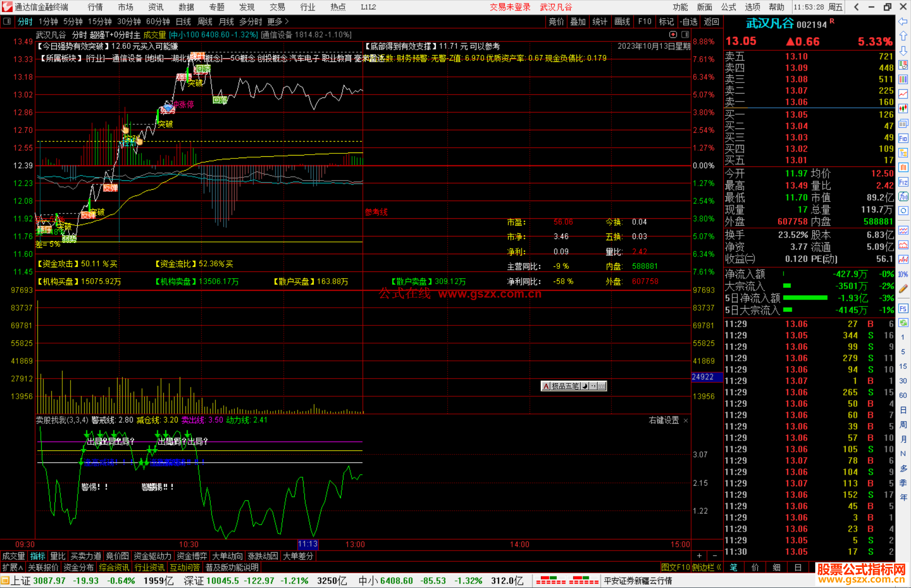Click the pencil drawing icon in sidebar

point(903,289)
